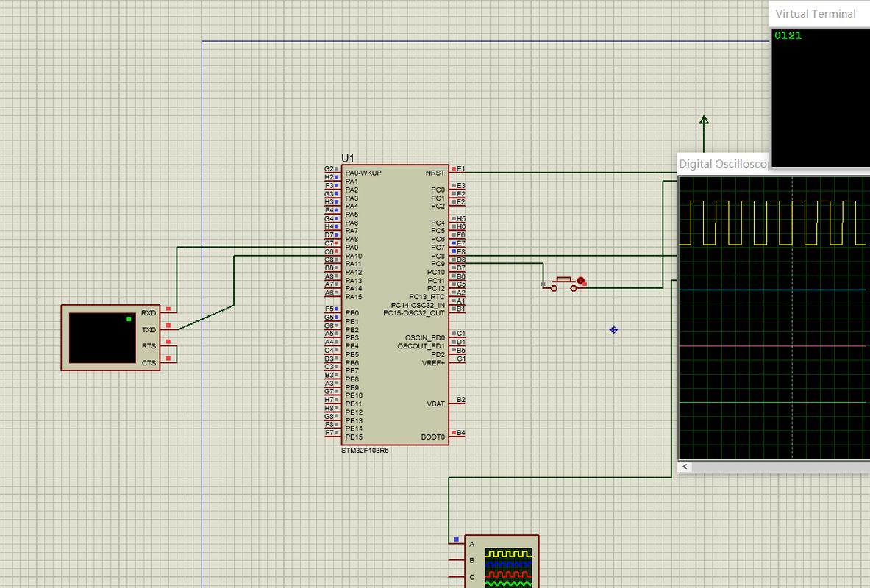870x588 pixels.
Task: Click the oscilloscope channel A input pin
Action: click(457, 543)
